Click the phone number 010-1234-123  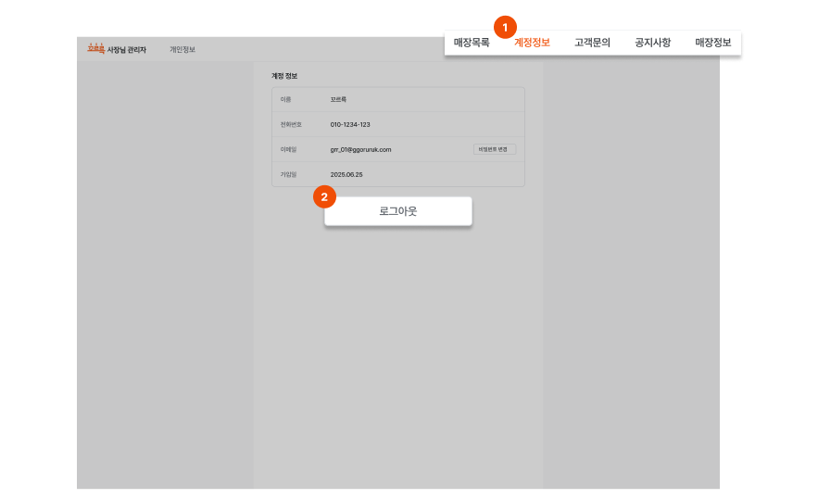click(x=350, y=125)
